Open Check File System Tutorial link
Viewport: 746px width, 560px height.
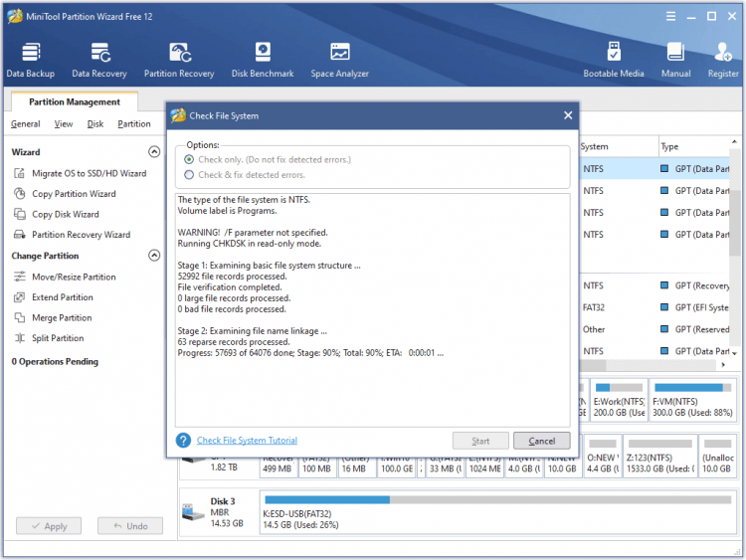click(247, 441)
